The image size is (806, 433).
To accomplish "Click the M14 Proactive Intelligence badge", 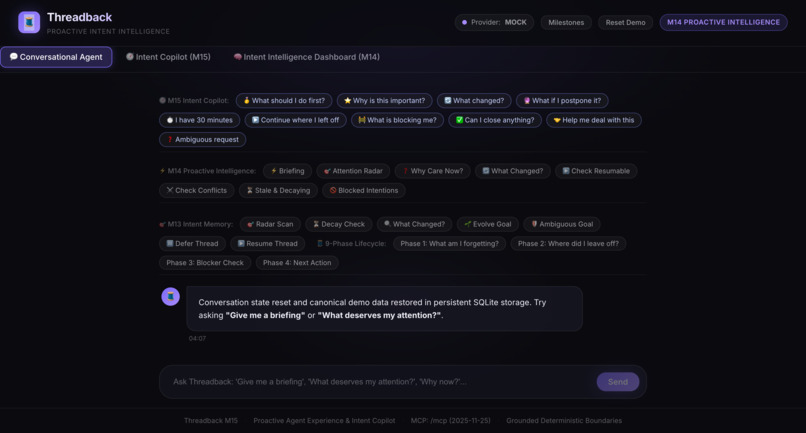I will coord(723,22).
